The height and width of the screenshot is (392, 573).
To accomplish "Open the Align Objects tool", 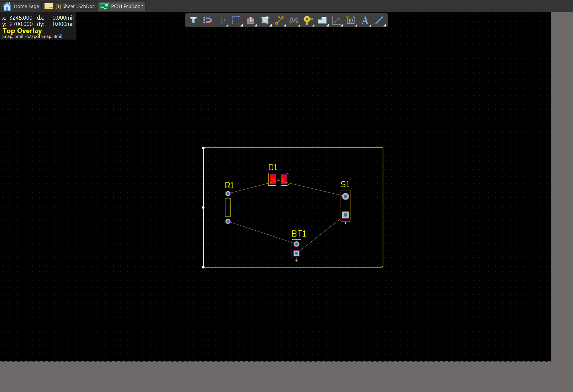I will (250, 20).
